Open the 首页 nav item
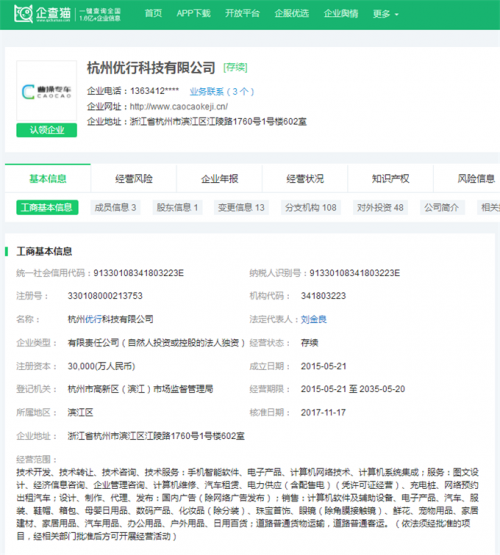 tap(153, 13)
